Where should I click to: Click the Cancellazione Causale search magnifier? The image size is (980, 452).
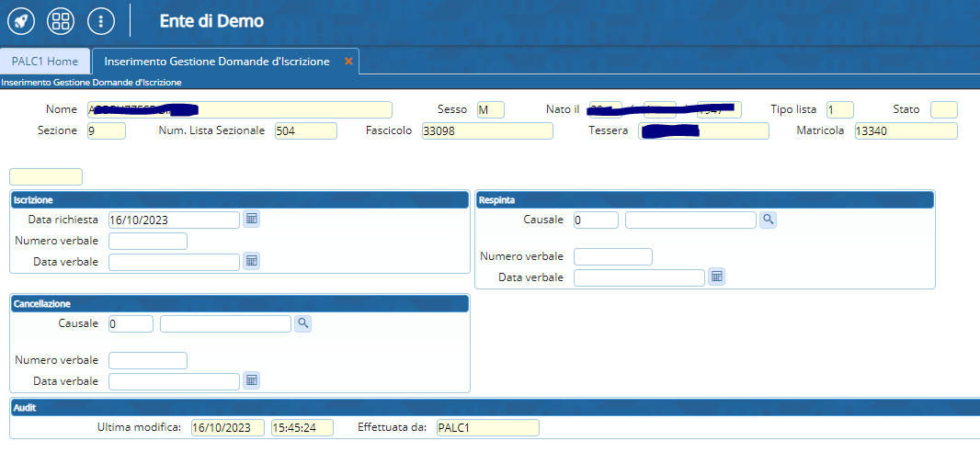coord(302,323)
